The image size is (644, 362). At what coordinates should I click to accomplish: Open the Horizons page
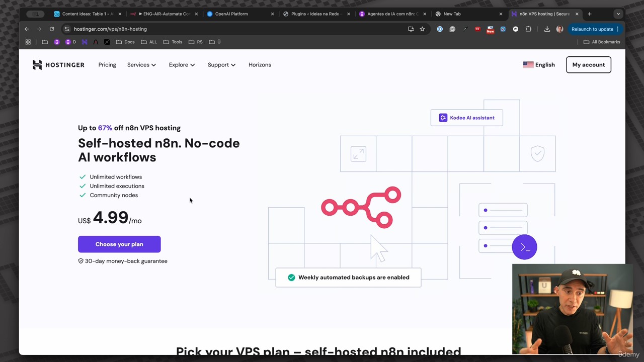pyautogui.click(x=260, y=65)
